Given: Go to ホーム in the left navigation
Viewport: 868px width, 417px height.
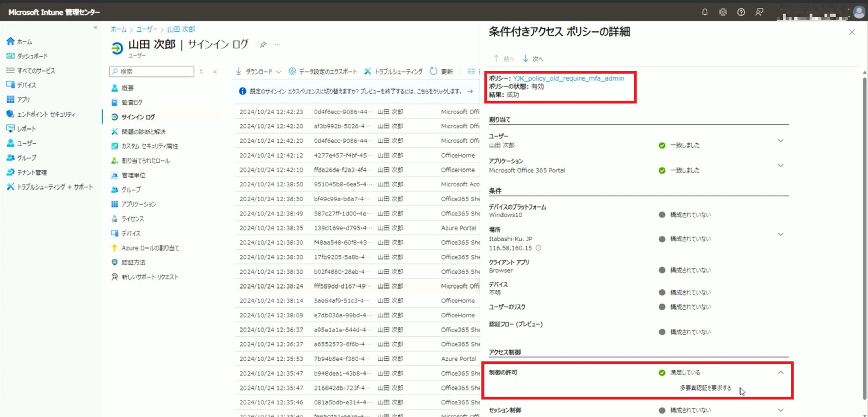Looking at the screenshot, I should 19,42.
